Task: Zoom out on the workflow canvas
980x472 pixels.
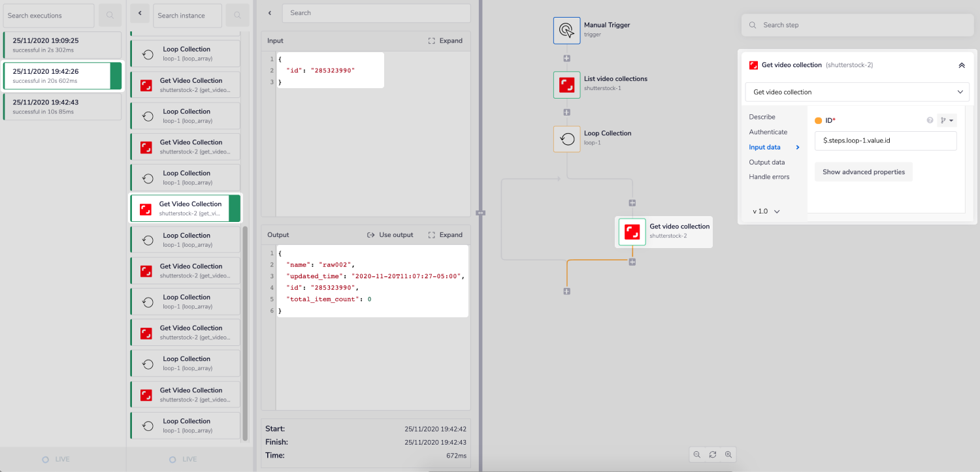Action: (x=696, y=454)
